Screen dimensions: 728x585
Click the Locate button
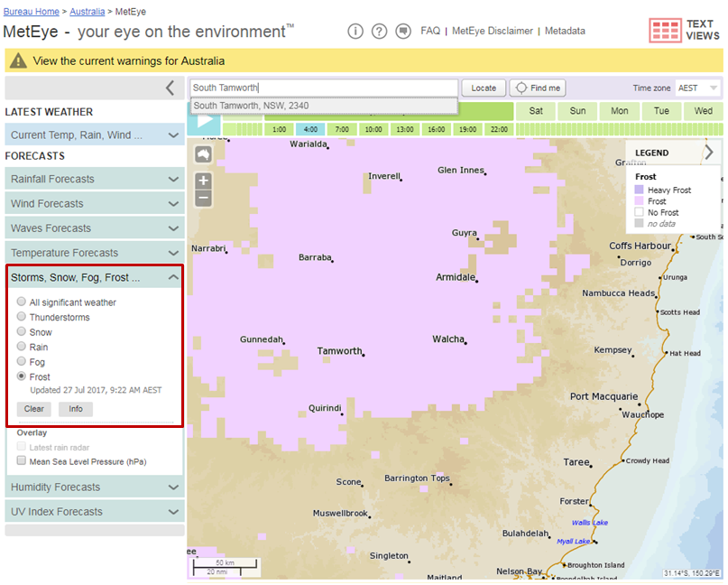[484, 88]
